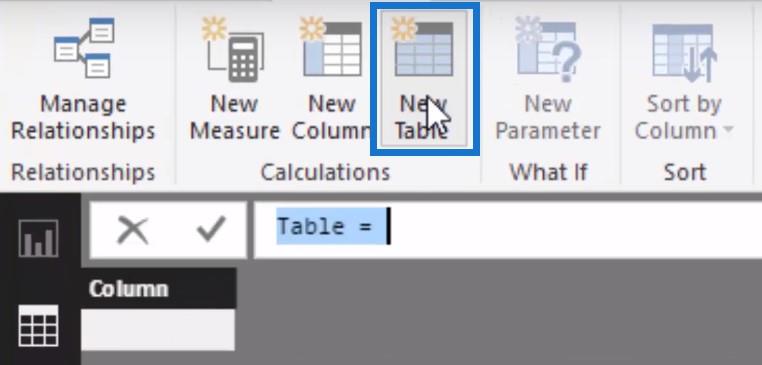Select the empty cell under Column header
This screenshot has height=365, width=762.
tap(158, 330)
